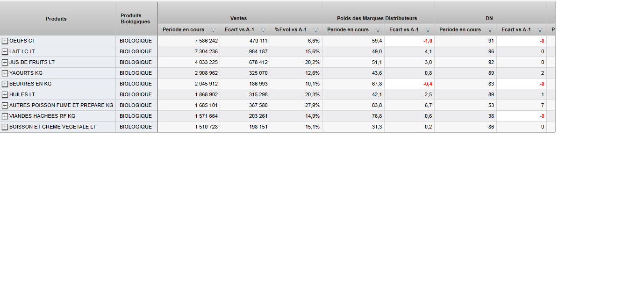Viewport: 644px width, 294px height.
Task: Click sales value 4 033 225
Action: click(x=206, y=63)
